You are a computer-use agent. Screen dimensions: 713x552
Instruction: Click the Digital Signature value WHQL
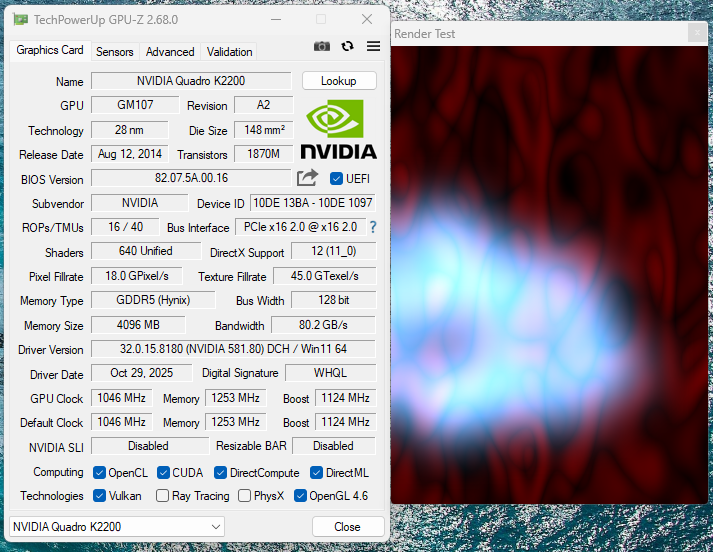pyautogui.click(x=330, y=373)
